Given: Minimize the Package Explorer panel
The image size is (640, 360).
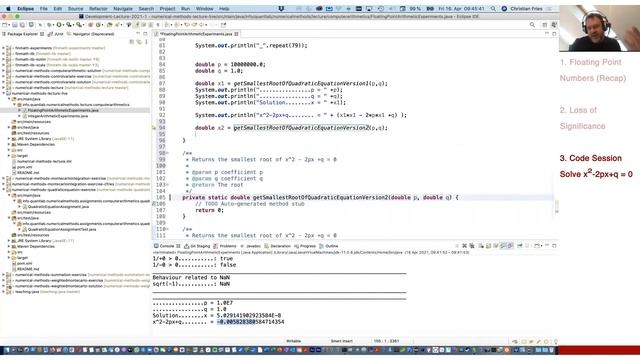Looking at the screenshot, I should coord(138,34).
